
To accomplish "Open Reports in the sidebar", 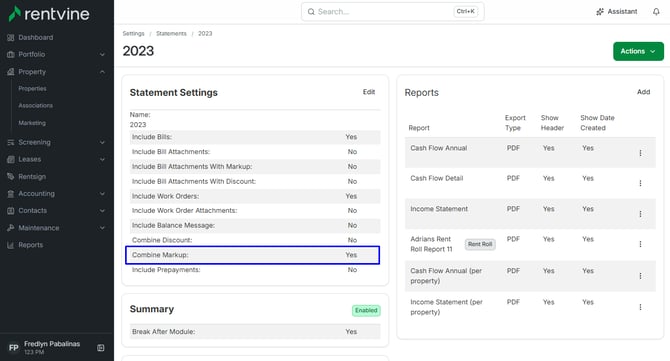I will point(31,245).
